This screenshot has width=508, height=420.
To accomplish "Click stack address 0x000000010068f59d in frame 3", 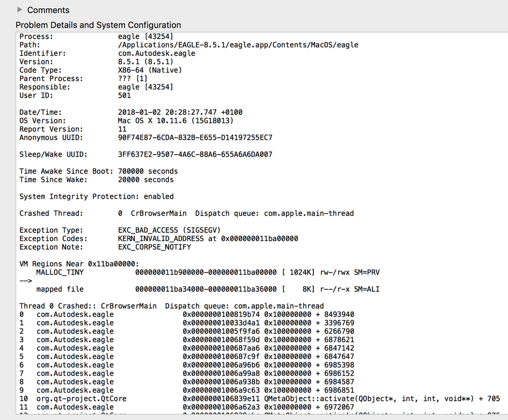I will pyautogui.click(x=221, y=340).
